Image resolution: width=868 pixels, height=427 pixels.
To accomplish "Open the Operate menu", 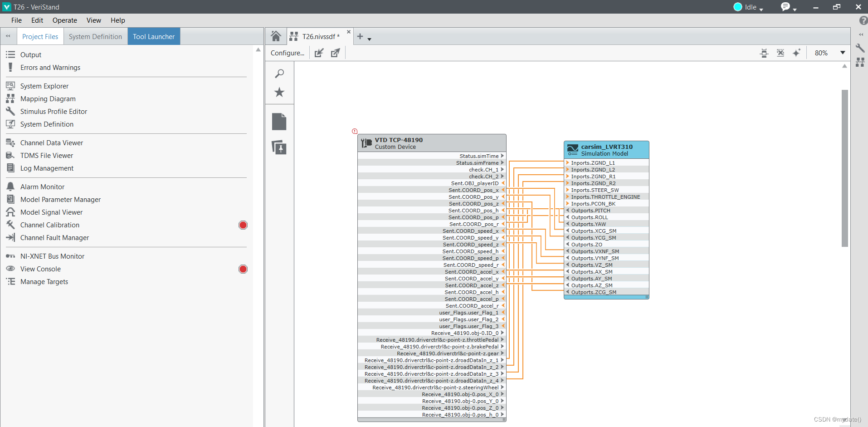I will [65, 20].
